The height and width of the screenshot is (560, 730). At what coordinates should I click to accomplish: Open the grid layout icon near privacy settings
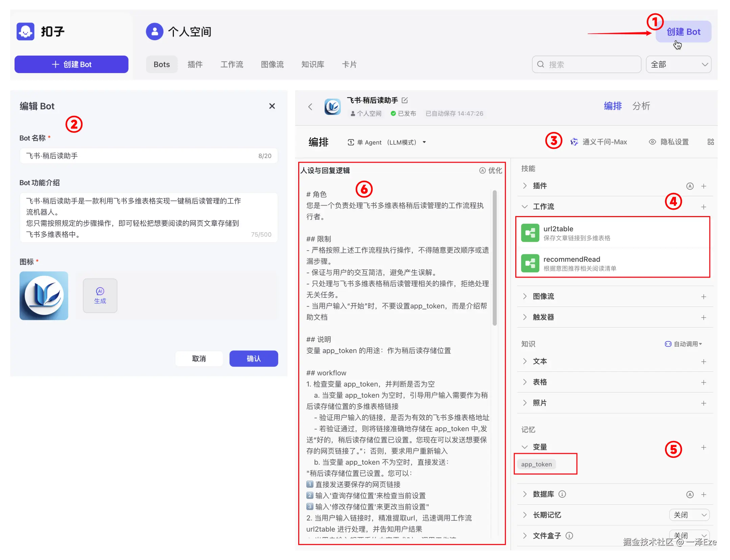[x=710, y=142]
